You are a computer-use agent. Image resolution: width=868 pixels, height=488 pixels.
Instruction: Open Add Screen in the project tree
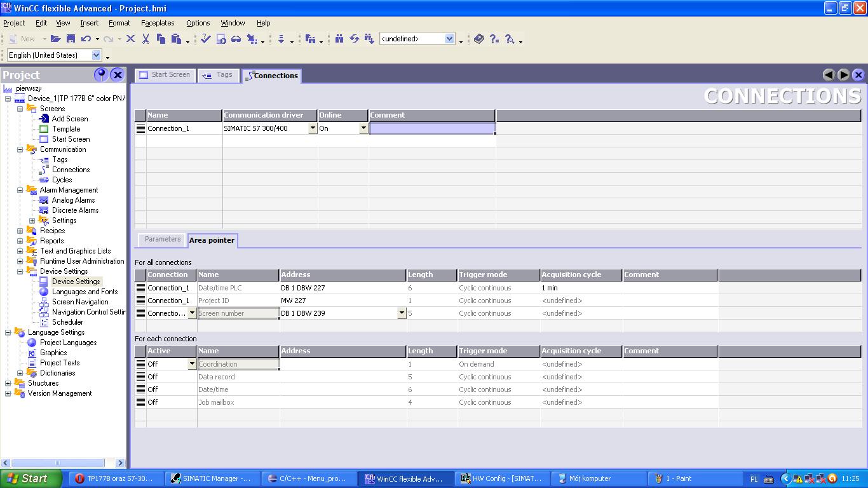pos(70,119)
